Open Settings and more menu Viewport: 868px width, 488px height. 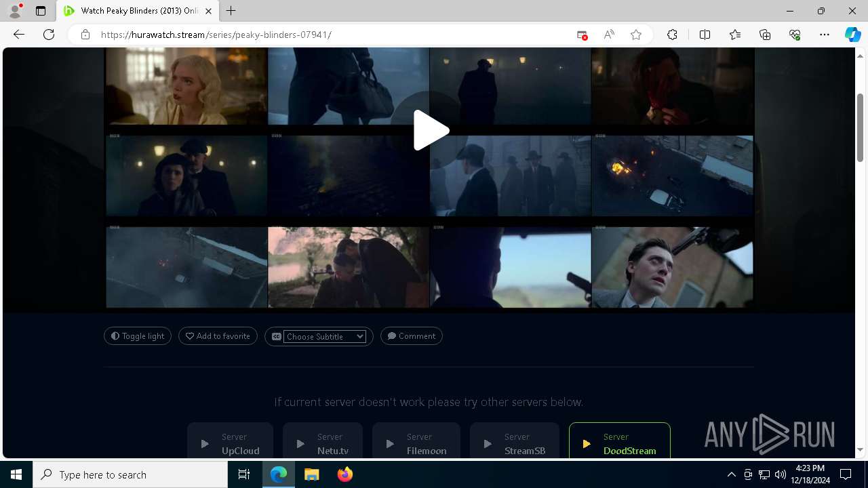click(x=825, y=35)
